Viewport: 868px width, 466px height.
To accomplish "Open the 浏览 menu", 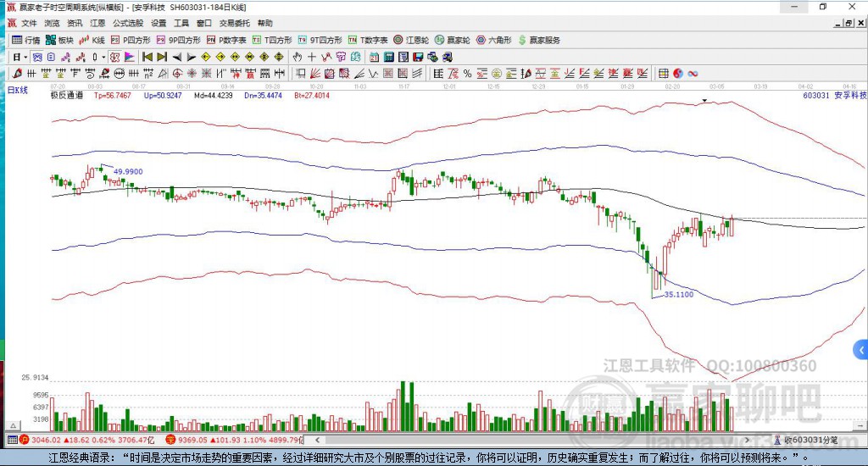I will 52,23.
